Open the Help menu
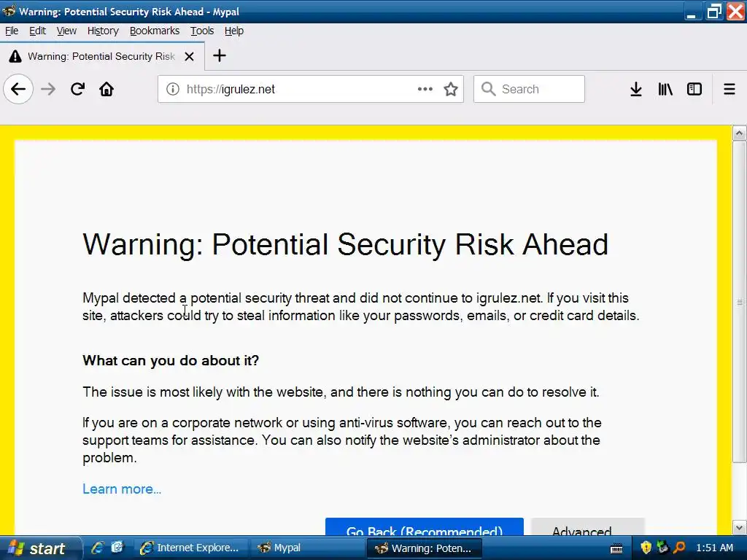 [234, 31]
